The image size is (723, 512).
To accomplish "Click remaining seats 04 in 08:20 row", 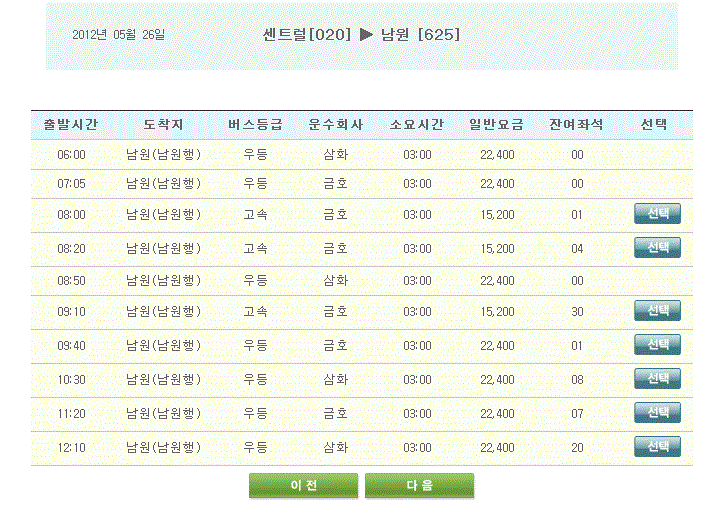I will click(577, 249).
